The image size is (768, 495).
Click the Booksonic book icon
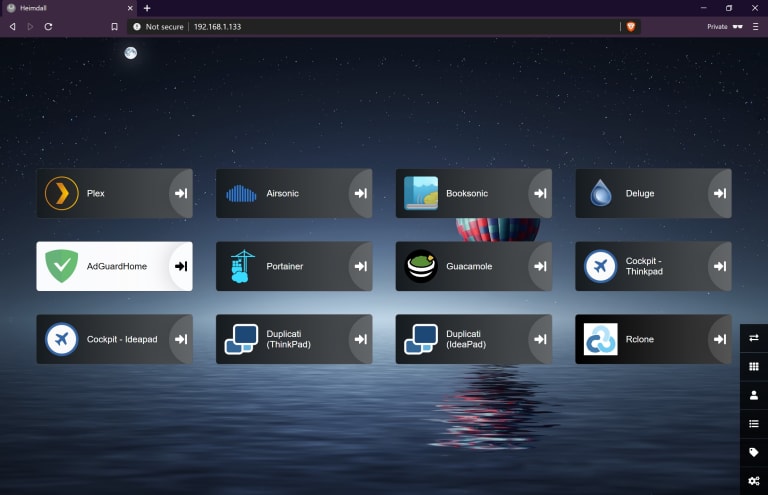(421, 193)
